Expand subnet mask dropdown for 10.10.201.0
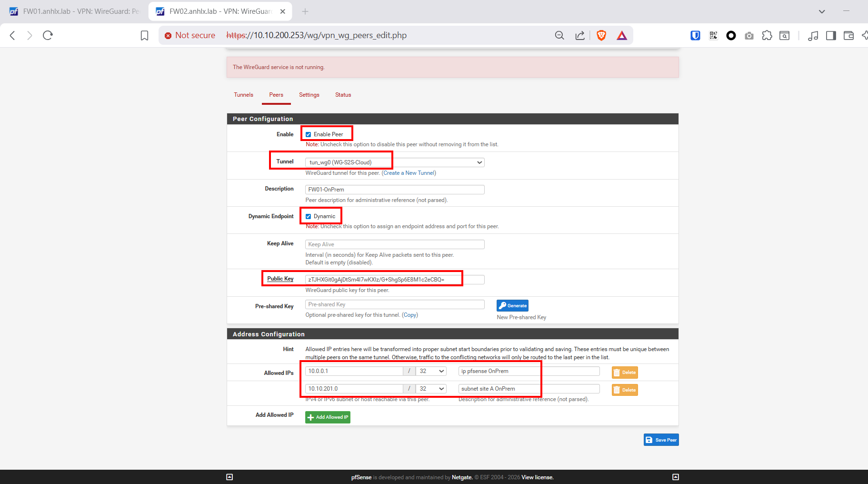Screen dimensions: 868x484 coord(431,389)
